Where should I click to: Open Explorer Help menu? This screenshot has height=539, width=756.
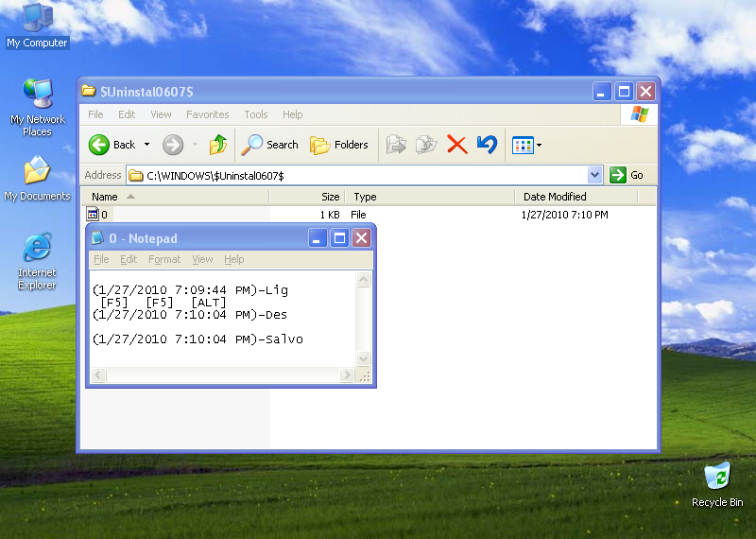(x=293, y=114)
